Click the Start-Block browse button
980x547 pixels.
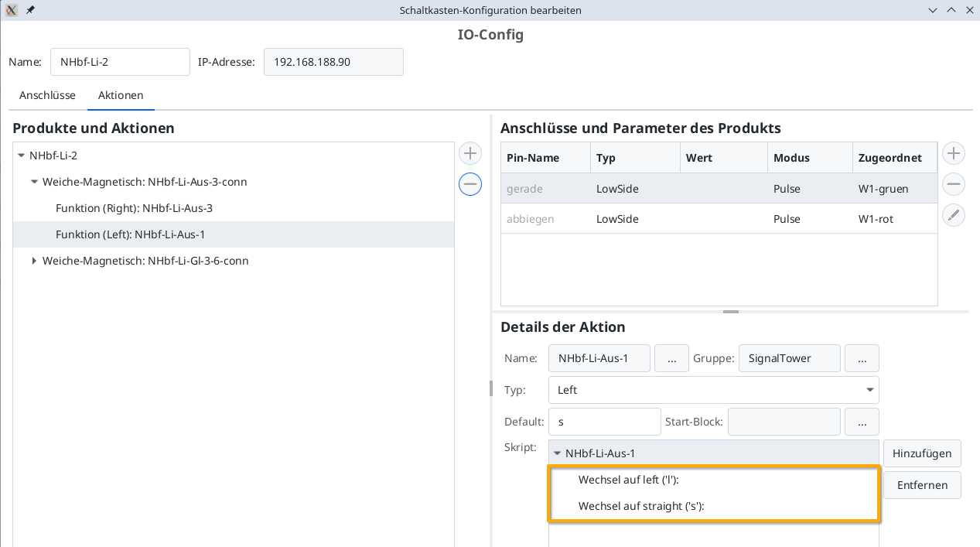click(x=862, y=422)
